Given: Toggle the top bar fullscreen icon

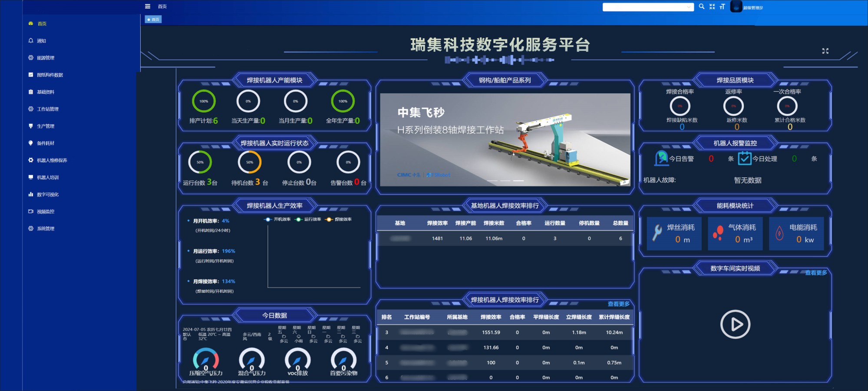Looking at the screenshot, I should pos(712,7).
